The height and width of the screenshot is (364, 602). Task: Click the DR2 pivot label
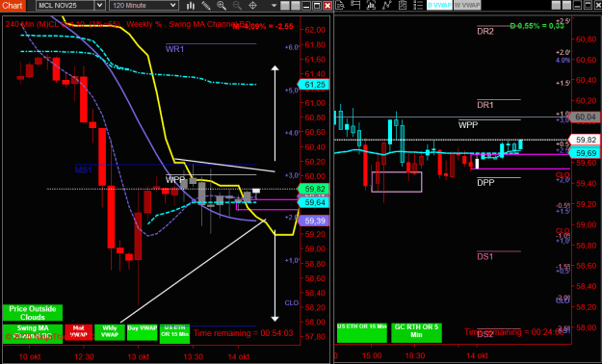[x=485, y=32]
